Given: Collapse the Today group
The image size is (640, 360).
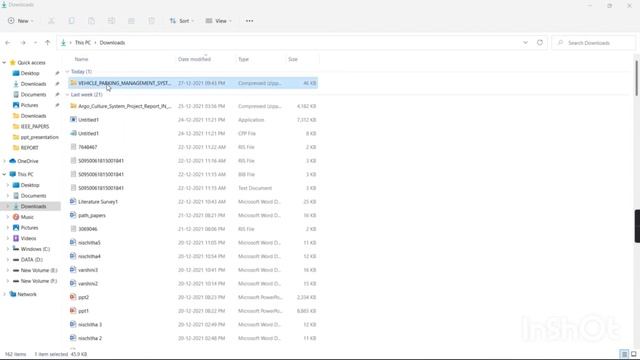Looking at the screenshot, I should [67, 72].
